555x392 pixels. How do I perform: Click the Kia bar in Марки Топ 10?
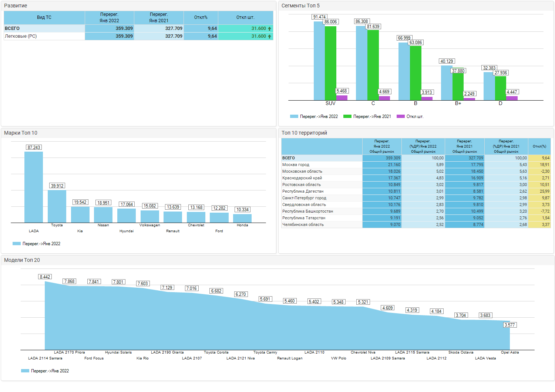tap(80, 214)
